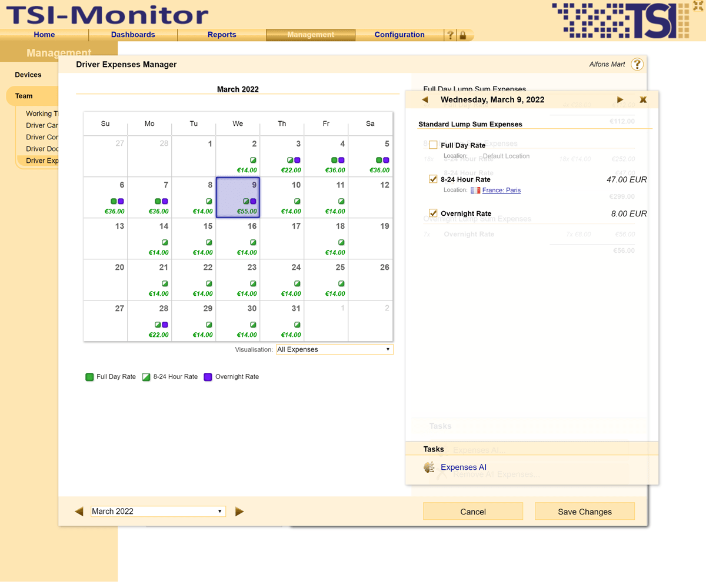Click the €55.00 amount on March 9

(x=247, y=212)
